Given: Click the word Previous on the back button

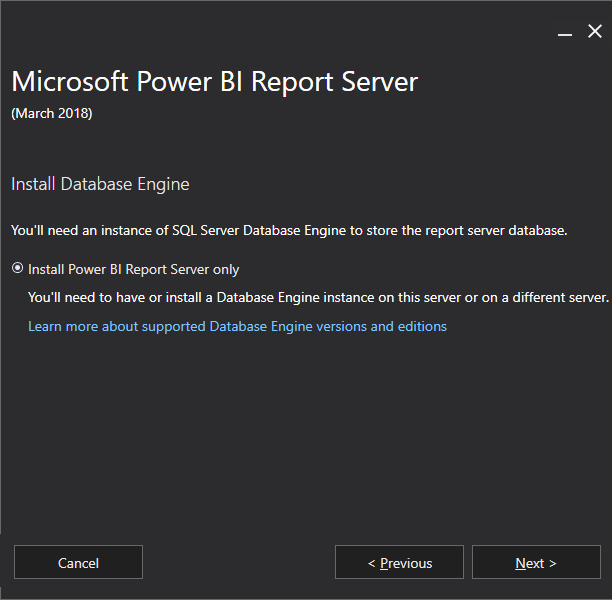Looking at the screenshot, I should click(406, 563).
